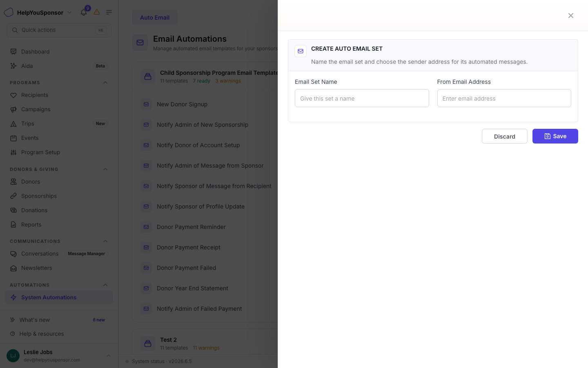This screenshot has height=368, width=588.
Task: Focus the From Email Address field
Action: point(504,98)
